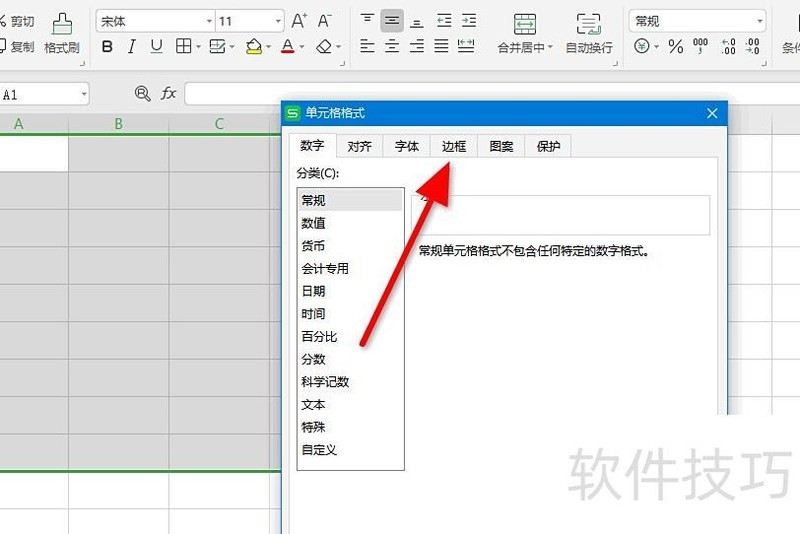The image size is (800, 534).
Task: Click the currency format icon
Action: (642, 46)
